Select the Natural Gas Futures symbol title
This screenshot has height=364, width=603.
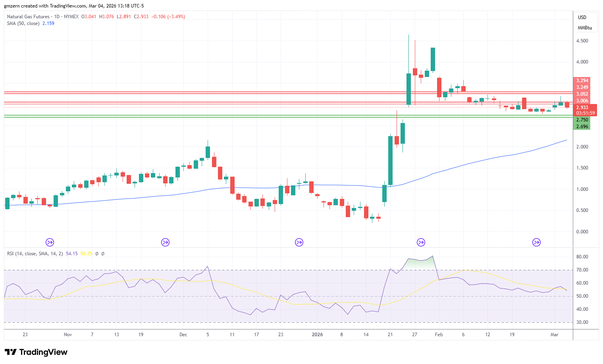[x=28, y=17]
